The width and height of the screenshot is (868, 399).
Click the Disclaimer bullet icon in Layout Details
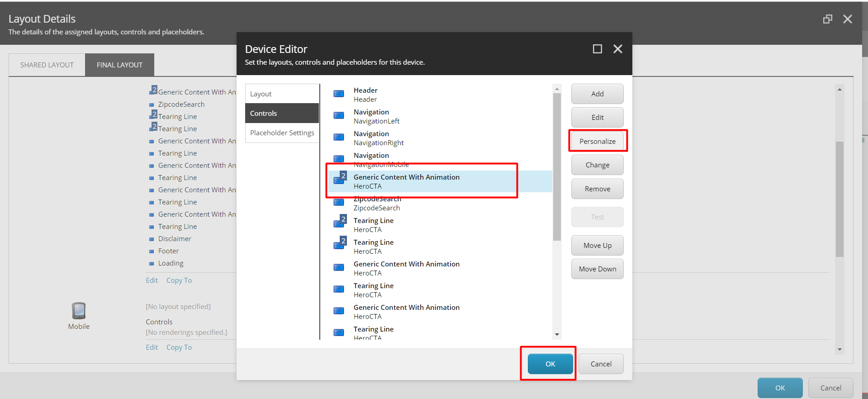[152, 239]
